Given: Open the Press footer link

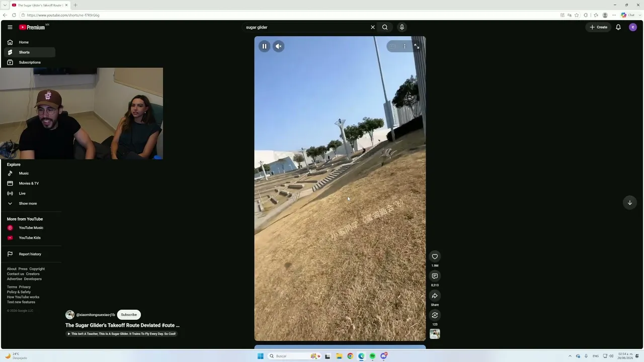Looking at the screenshot, I should click(x=23, y=269).
